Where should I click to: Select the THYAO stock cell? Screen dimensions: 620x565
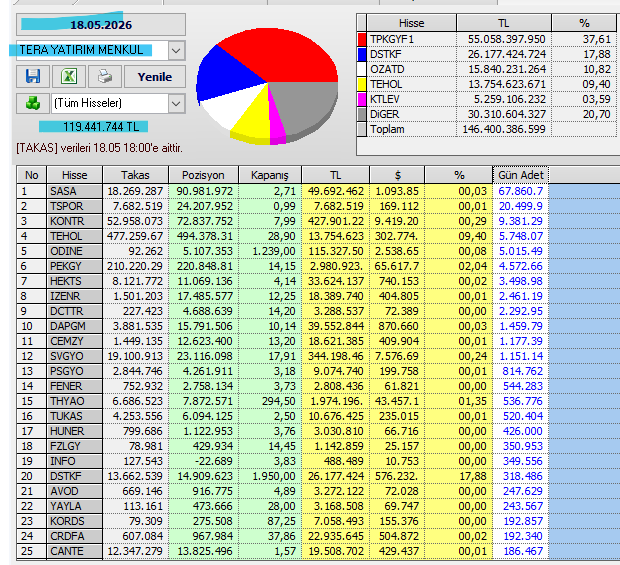[74, 402]
